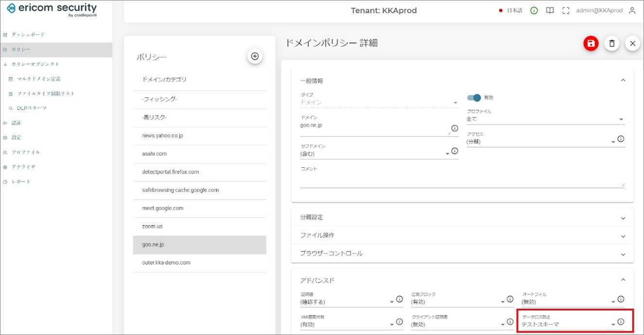Click the green info icon in header

tap(534, 11)
